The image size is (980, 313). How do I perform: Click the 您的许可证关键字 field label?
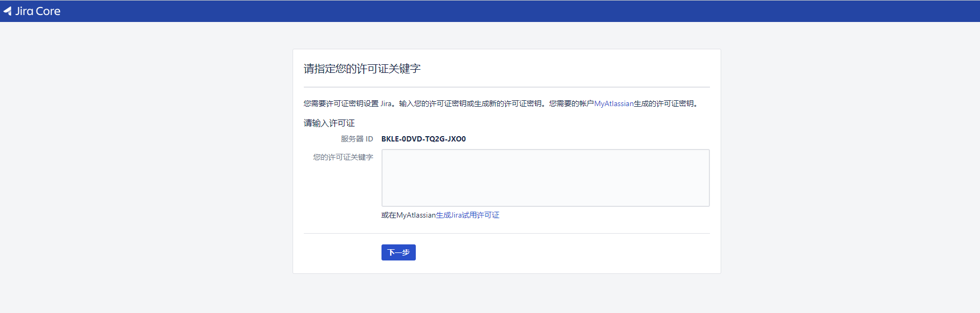click(343, 157)
